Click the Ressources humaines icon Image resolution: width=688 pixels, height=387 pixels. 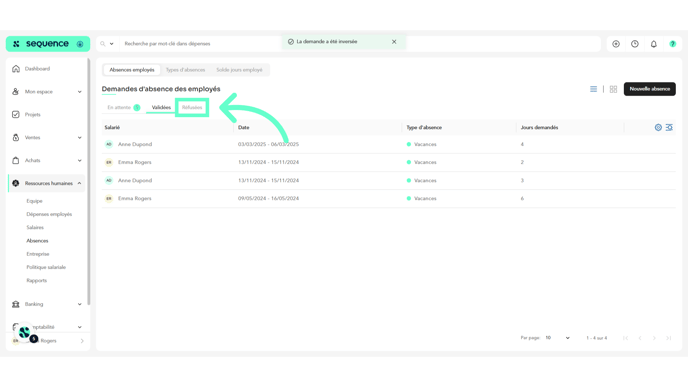pos(16,183)
